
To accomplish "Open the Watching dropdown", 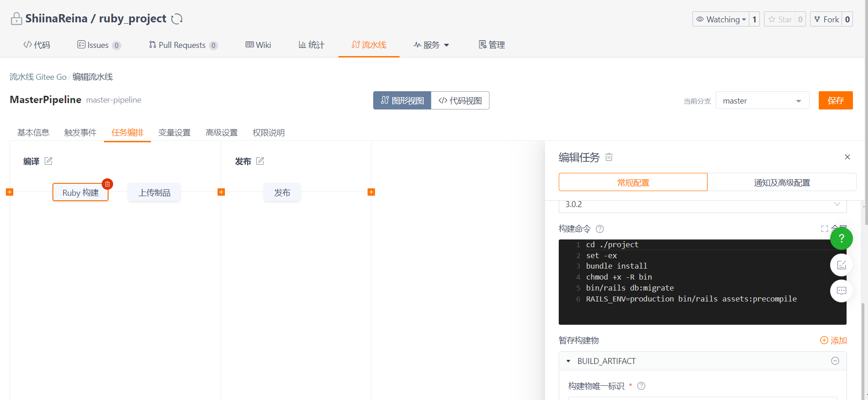I will coord(721,19).
